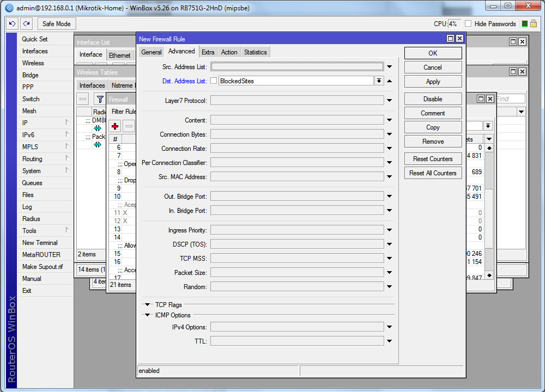Image resolution: width=545 pixels, height=392 pixels.
Task: Click the red plus add-rule icon
Action: 115,126
